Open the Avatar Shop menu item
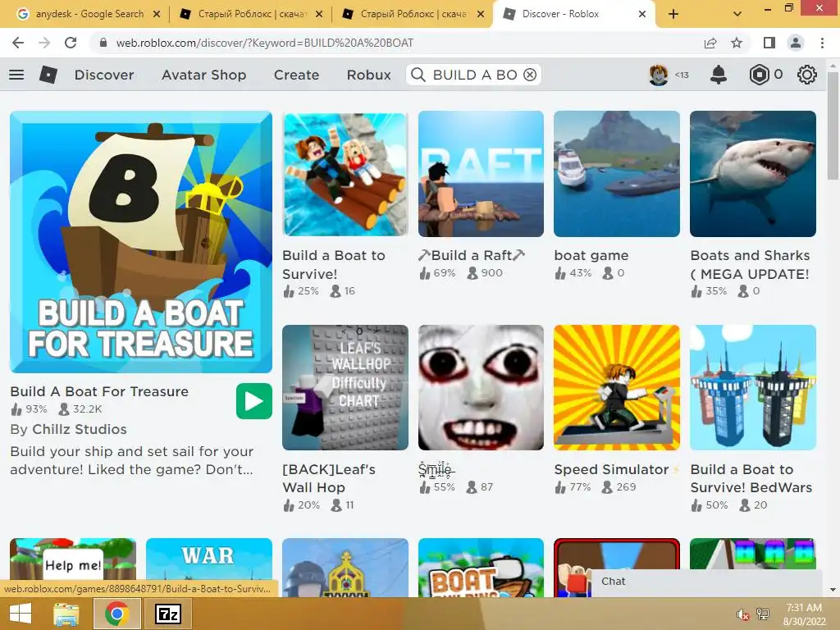 point(203,75)
